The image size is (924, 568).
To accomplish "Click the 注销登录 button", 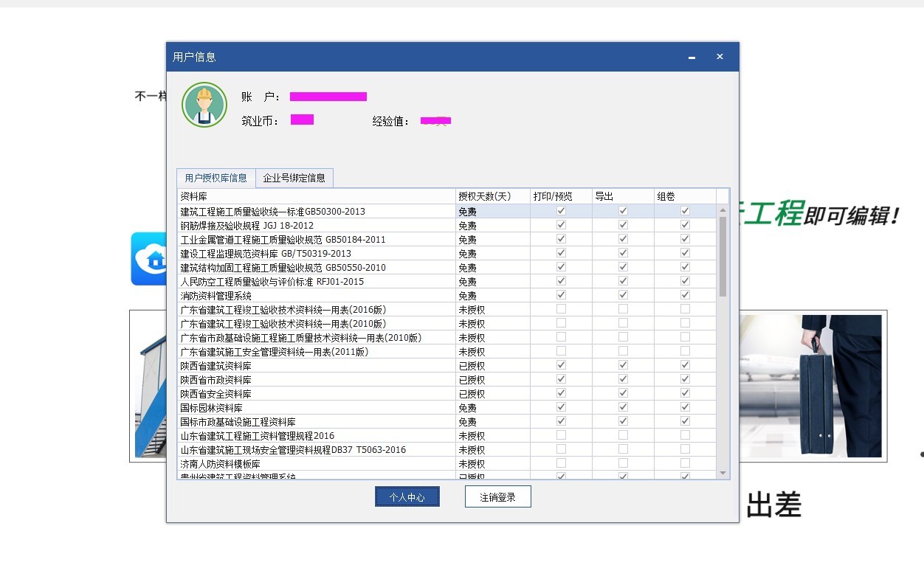I will click(497, 497).
